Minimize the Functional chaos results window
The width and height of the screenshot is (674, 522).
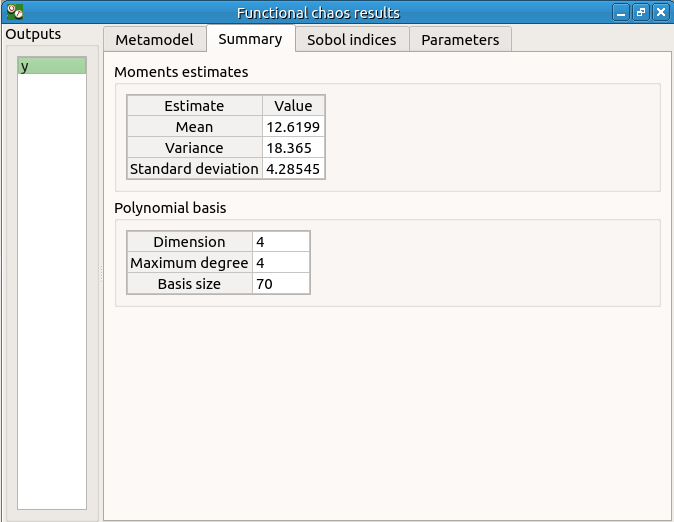point(622,13)
